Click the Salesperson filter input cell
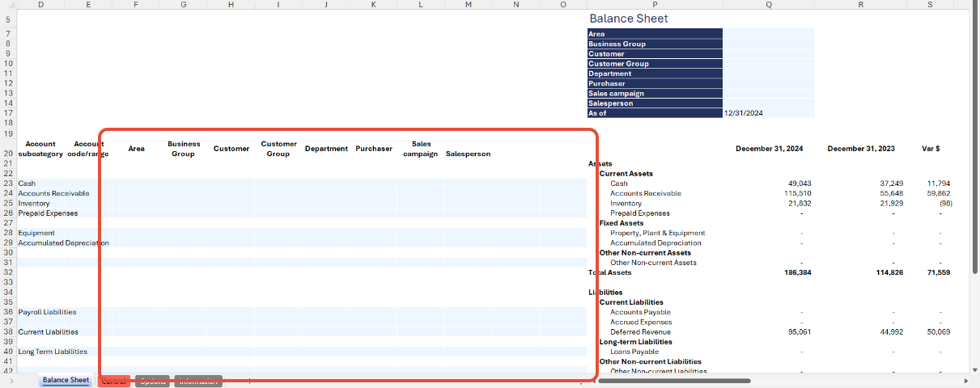980x388 pixels. (x=769, y=103)
